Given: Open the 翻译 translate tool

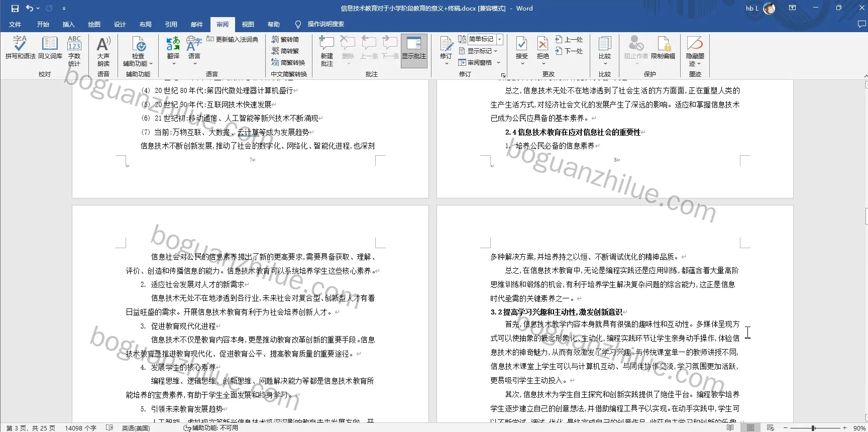Looking at the screenshot, I should (173, 51).
